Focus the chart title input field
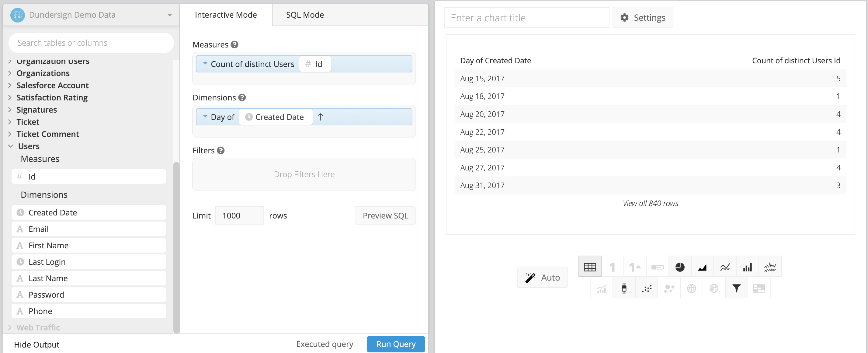This screenshot has height=353, width=868. (x=527, y=18)
